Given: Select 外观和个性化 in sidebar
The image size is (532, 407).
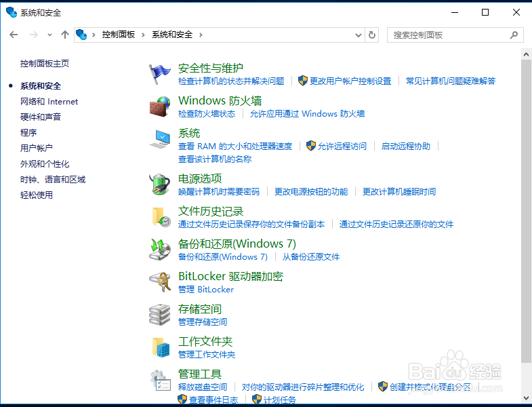Looking at the screenshot, I should click(45, 163).
